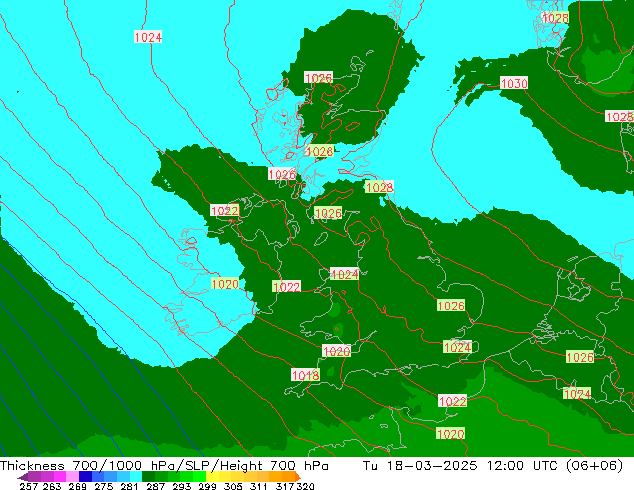Click the light pink swatch in the thickness legend
Viewport: 634px width, 490px height.
pos(72,476)
